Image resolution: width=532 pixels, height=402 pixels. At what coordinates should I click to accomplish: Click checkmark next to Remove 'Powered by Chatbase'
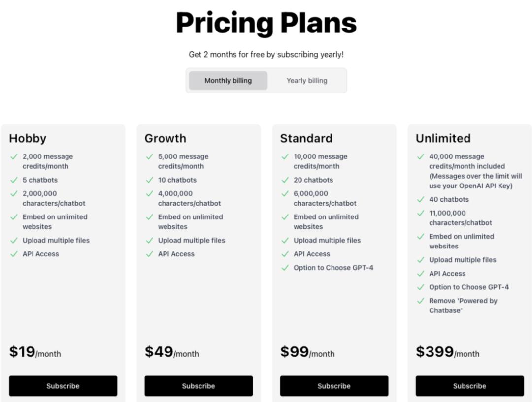click(420, 301)
